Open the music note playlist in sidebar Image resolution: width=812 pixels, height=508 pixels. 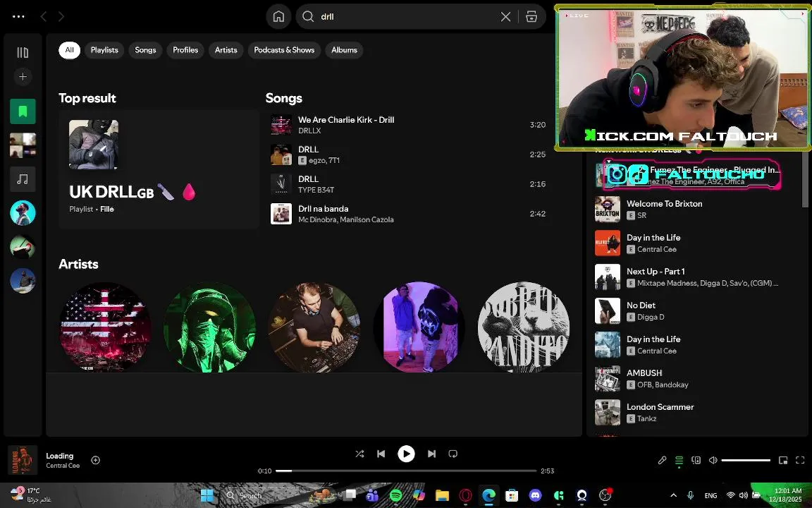point(23,179)
